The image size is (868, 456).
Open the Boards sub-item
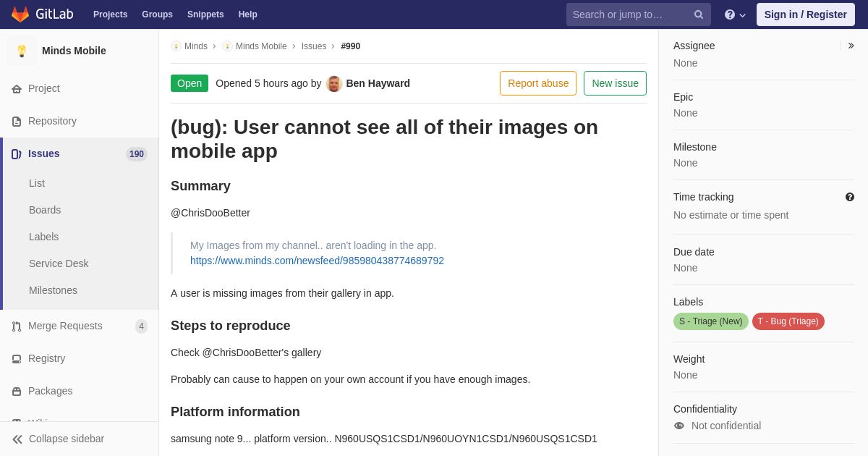tap(45, 210)
